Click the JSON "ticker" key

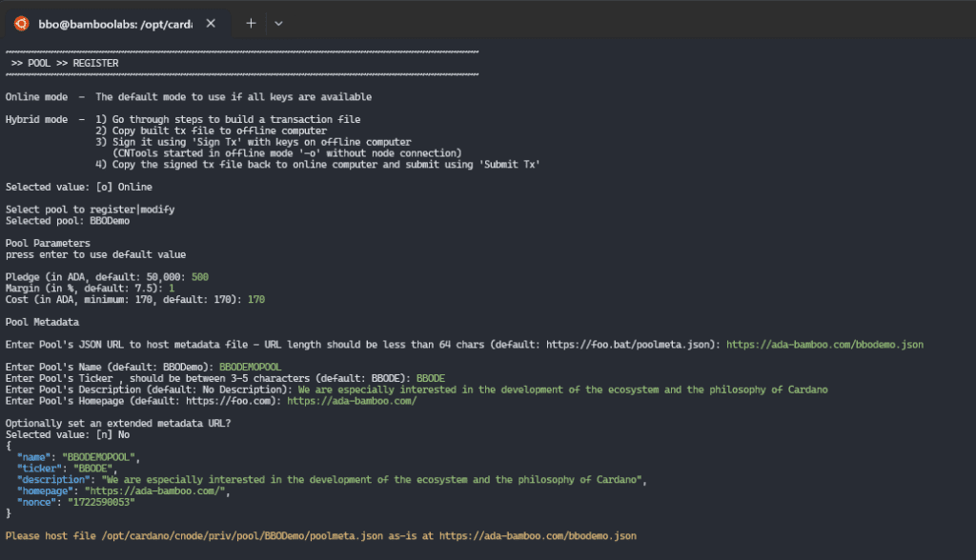tap(39, 469)
